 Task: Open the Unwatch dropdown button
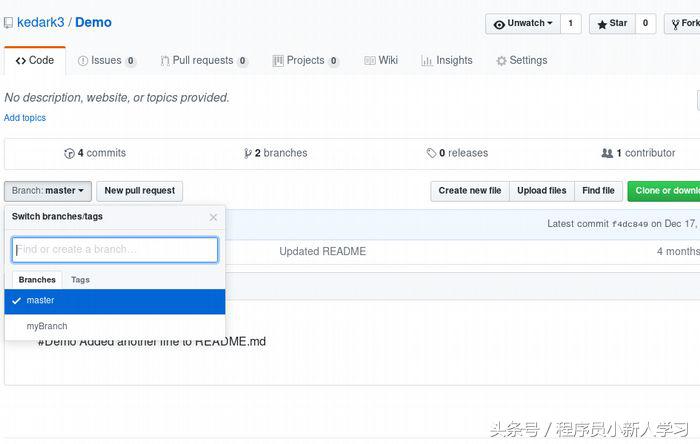pos(523,24)
